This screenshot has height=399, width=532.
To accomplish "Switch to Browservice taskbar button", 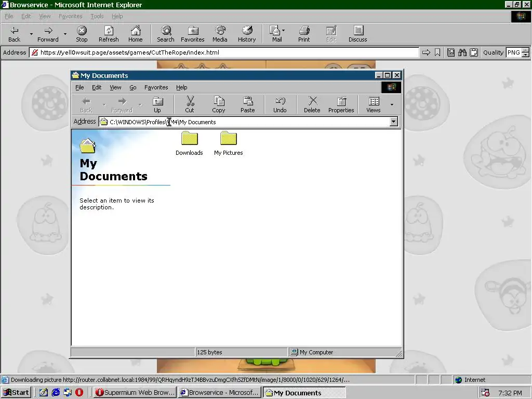I will click(220, 393).
